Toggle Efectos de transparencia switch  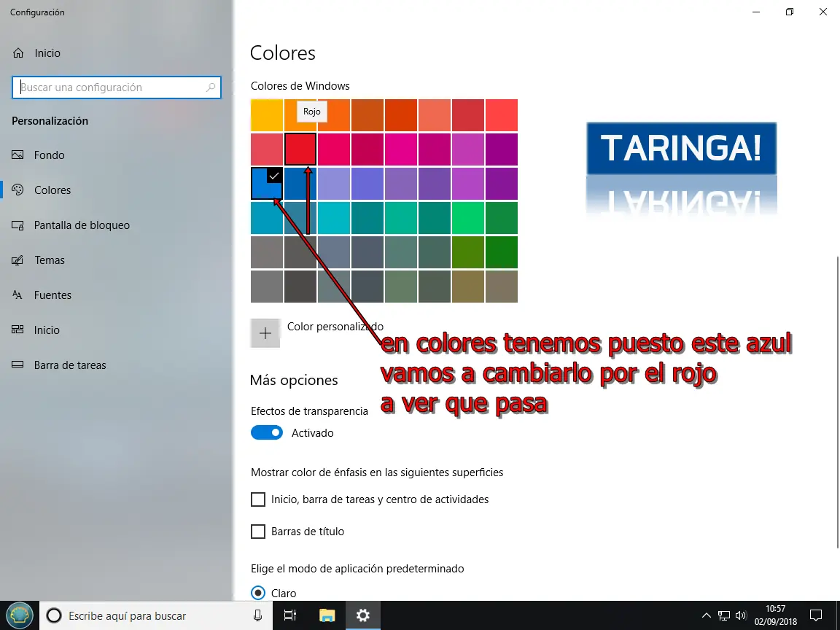point(267,433)
